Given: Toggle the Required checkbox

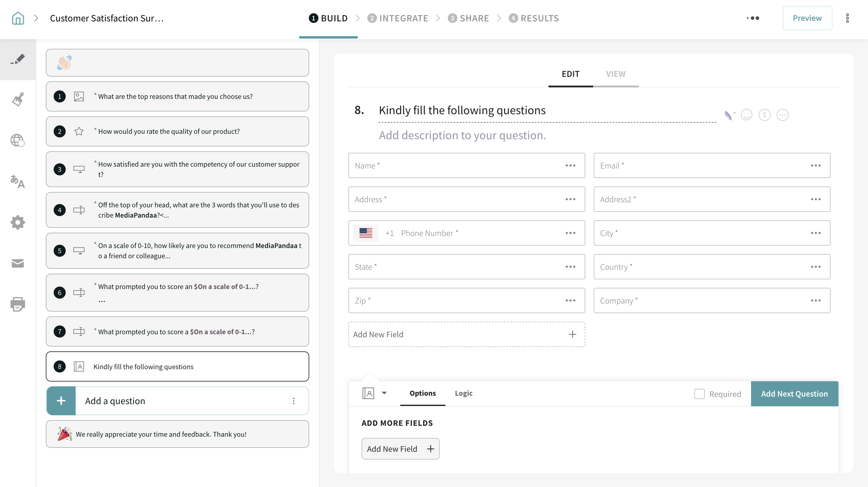Looking at the screenshot, I should click(699, 394).
